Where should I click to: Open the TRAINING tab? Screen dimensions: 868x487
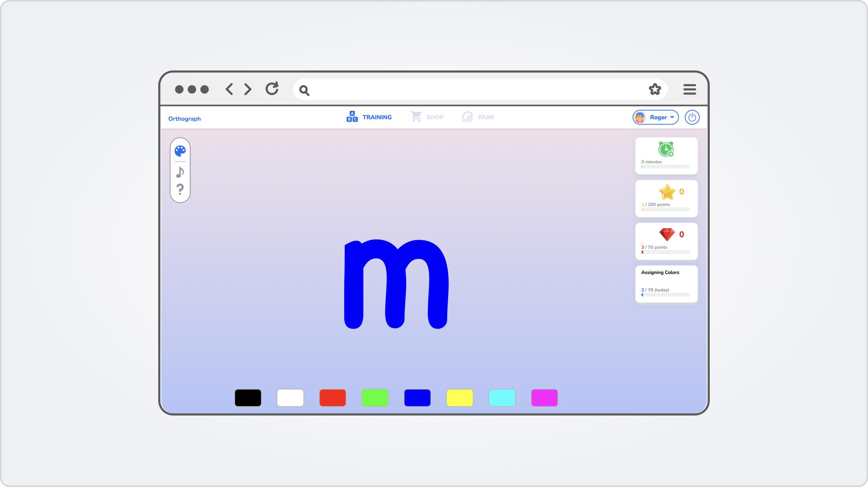(x=369, y=117)
